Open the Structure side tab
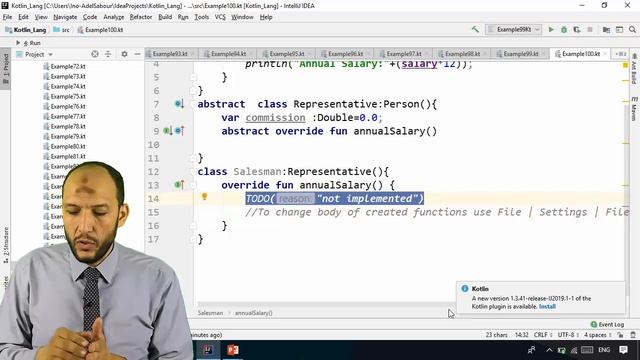This screenshot has width=640, height=360. 5,245
